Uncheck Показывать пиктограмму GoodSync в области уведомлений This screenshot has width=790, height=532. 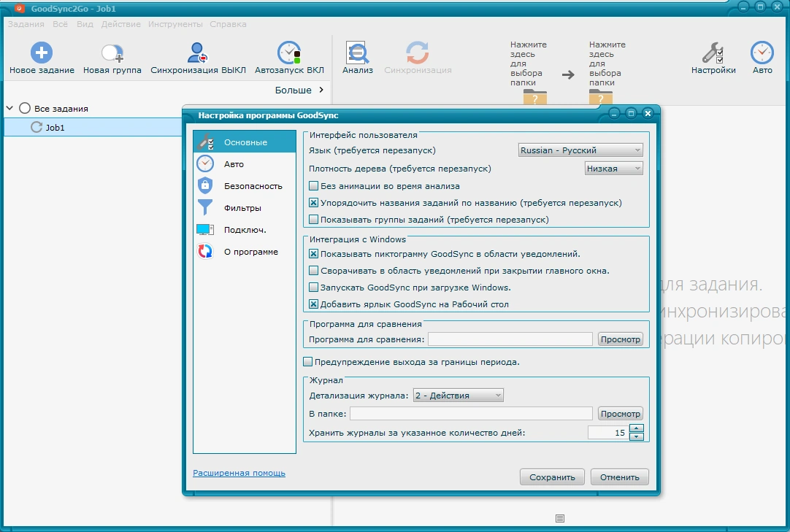click(313, 254)
